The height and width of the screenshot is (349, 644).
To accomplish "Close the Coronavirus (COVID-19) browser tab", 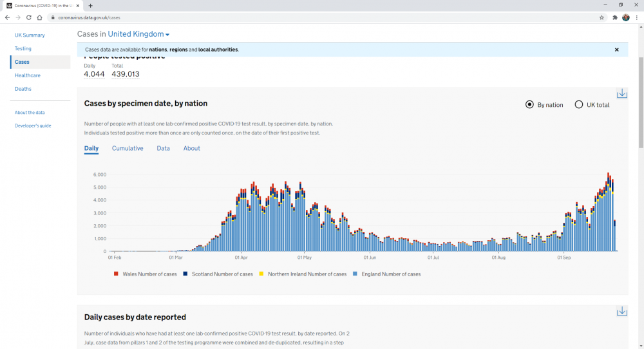I will coord(78,6).
